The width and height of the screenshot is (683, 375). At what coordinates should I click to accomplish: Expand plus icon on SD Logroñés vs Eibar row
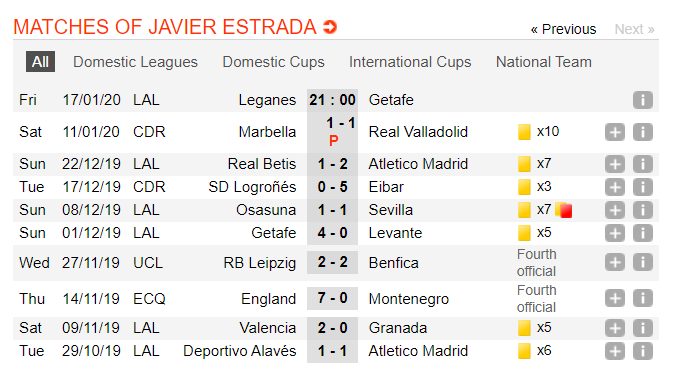(615, 187)
